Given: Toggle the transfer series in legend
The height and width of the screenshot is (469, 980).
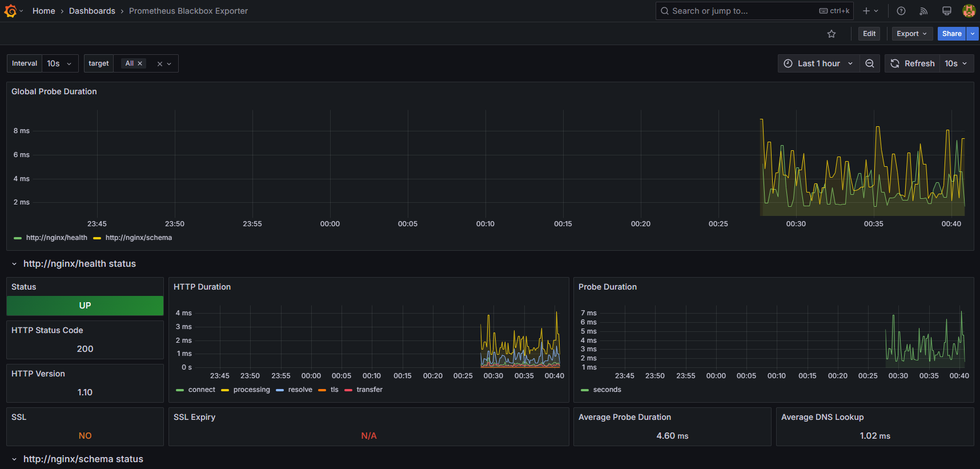Looking at the screenshot, I should (369, 390).
